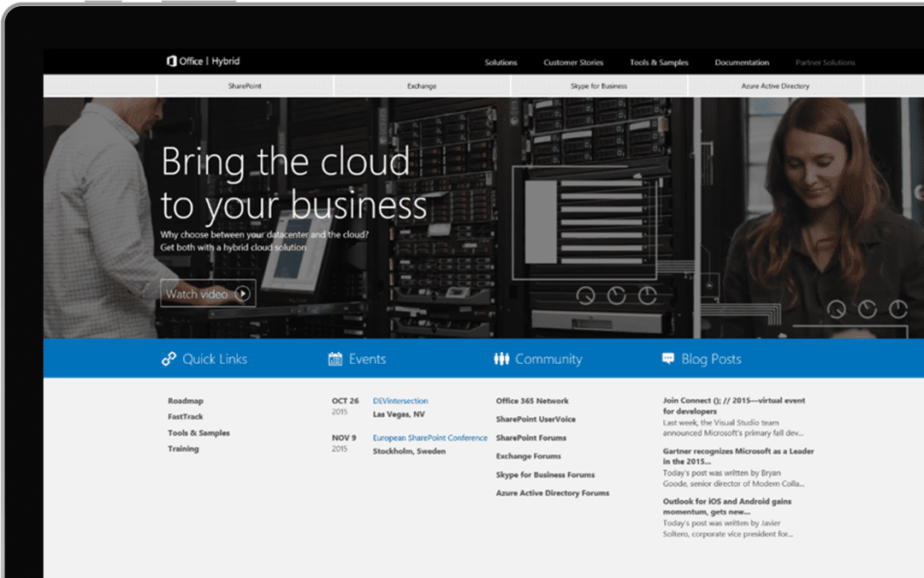The width and height of the screenshot is (924, 578).
Task: Click the Blog Posts speech bubble icon
Action: [668, 360]
